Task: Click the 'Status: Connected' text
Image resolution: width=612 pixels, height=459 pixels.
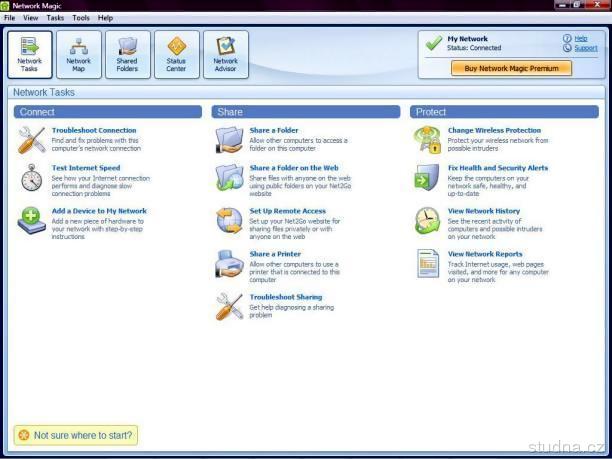Action: [x=474, y=48]
